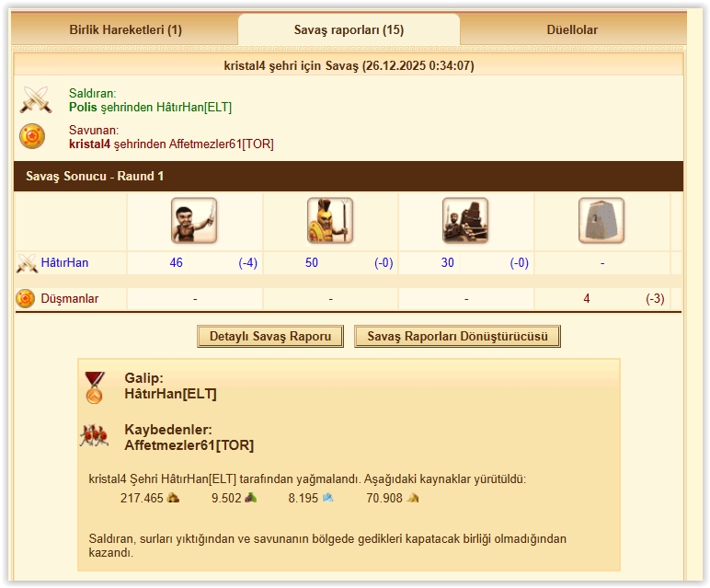
Task: Click the winner name HâtırHan[ELT]
Action: pos(170,394)
